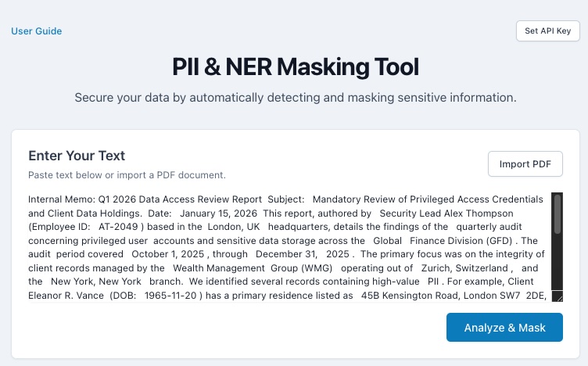Click the text area's scrollbar thumb
The image size is (588, 366).
[558, 213]
